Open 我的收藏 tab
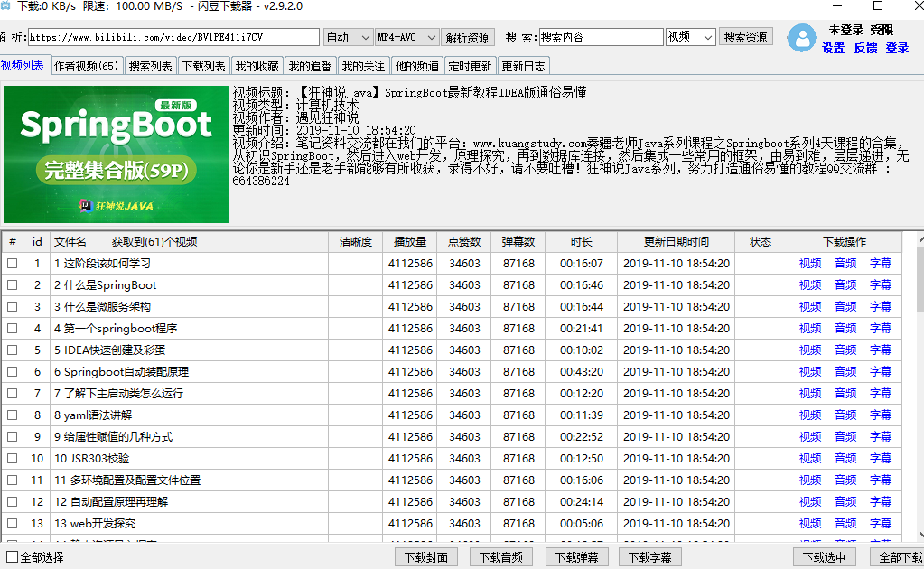This screenshot has height=569, width=924. 257,66
